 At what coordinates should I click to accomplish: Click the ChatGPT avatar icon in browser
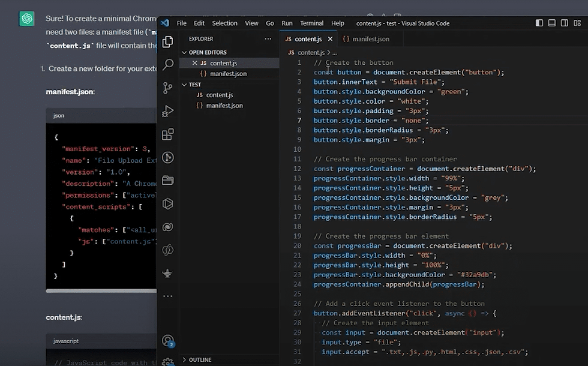27,19
